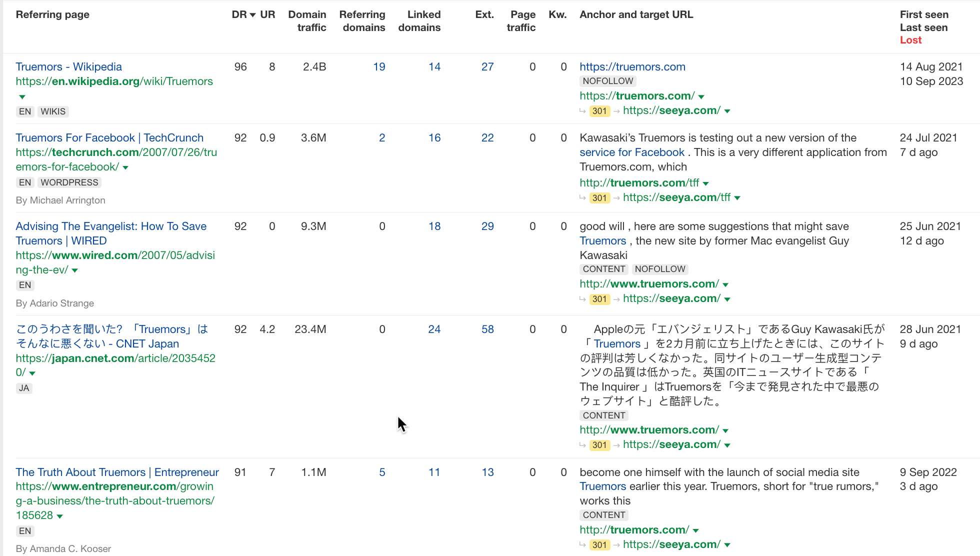Screen dimensions: 980x556
Task: Open linked domains count 14
Action: (434, 66)
